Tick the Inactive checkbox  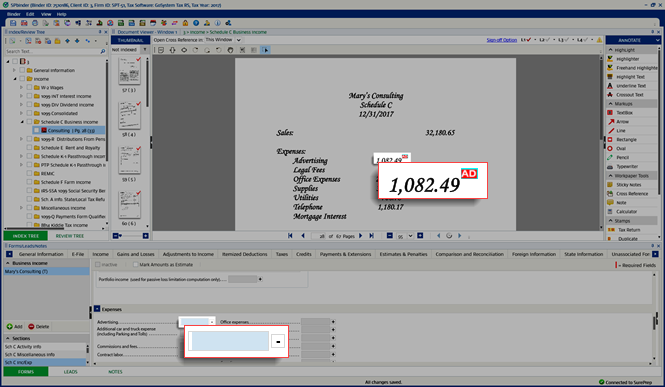point(98,264)
